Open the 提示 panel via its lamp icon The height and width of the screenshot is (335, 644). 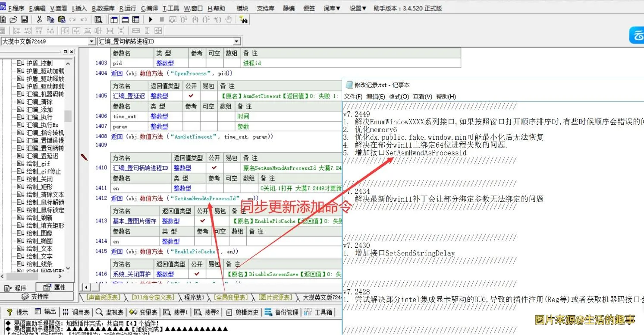tap(10, 312)
